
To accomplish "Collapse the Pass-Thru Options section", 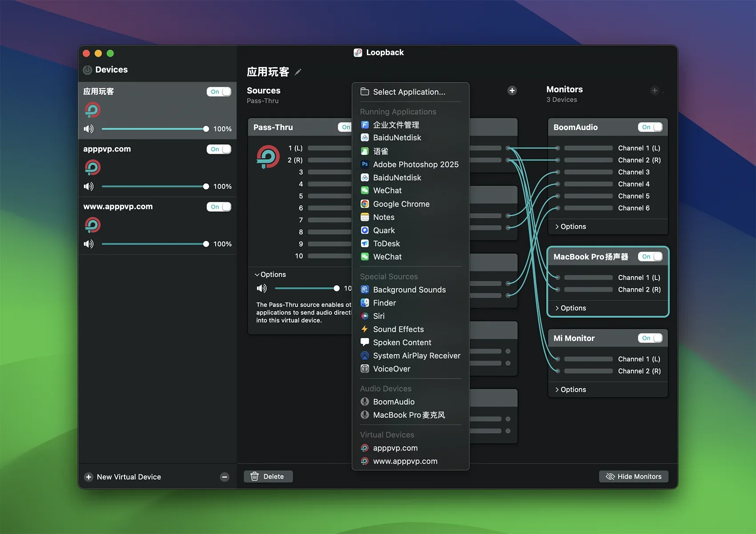I will 270,275.
